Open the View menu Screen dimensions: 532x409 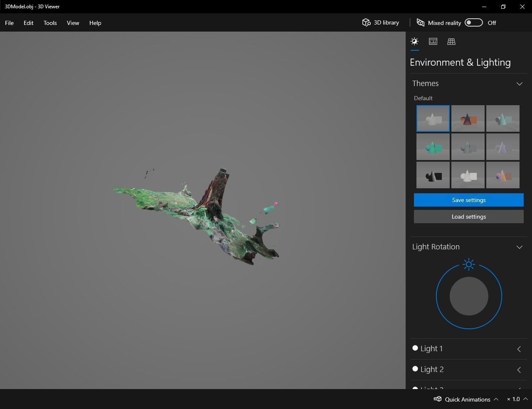click(x=73, y=23)
